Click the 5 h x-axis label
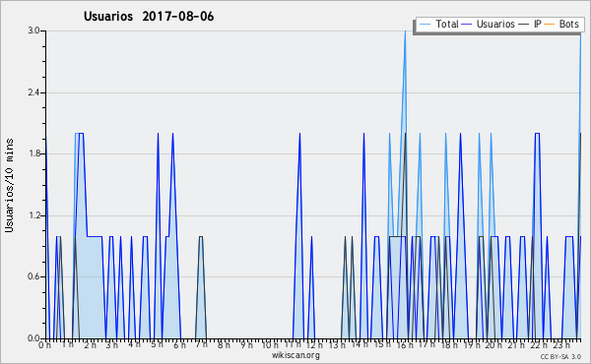 pos(157,344)
